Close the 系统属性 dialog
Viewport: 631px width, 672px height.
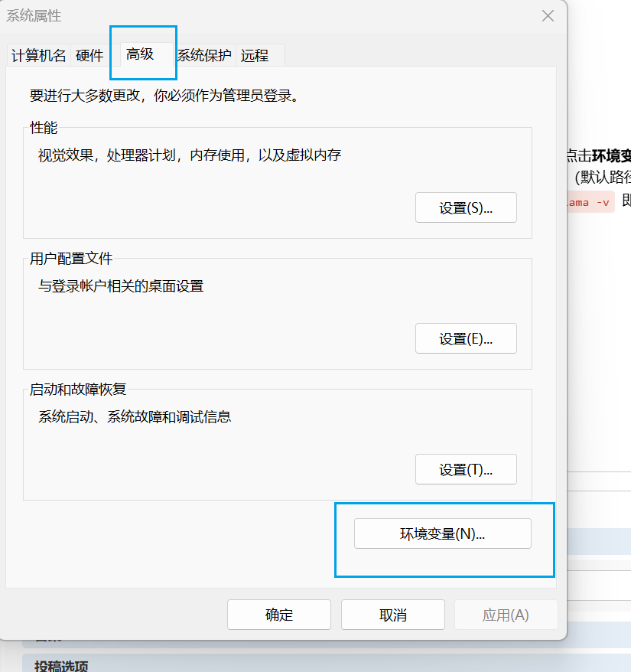tap(548, 16)
